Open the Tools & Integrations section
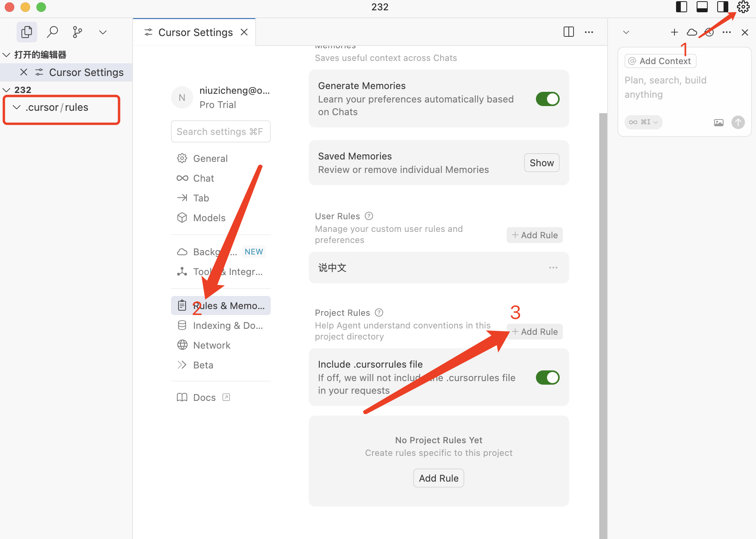 pyautogui.click(x=220, y=271)
